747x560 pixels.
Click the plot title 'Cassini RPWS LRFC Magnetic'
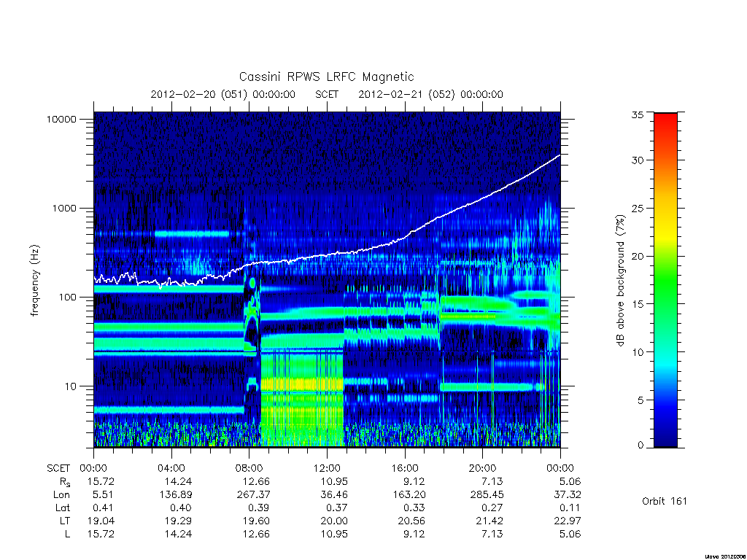[326, 77]
